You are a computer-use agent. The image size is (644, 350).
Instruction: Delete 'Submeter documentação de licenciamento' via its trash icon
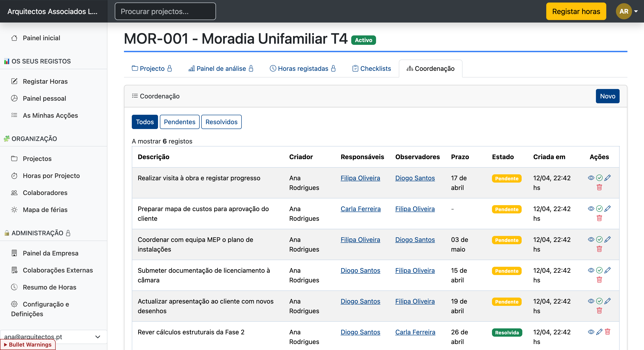point(599,280)
